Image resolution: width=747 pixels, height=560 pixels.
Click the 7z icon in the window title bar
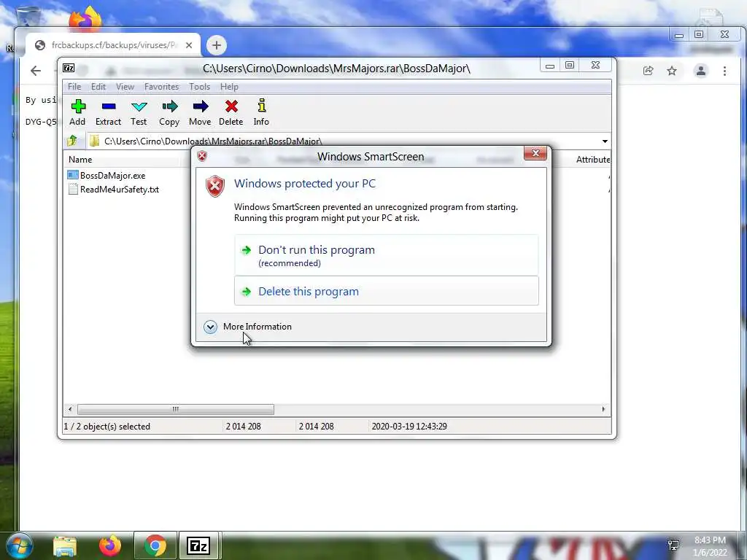click(69, 68)
